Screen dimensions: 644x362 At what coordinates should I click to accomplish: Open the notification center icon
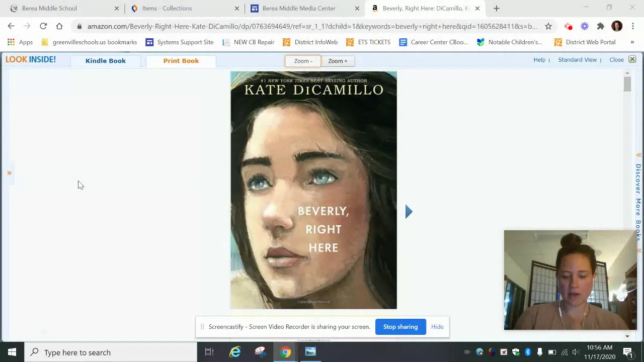pos(627,352)
